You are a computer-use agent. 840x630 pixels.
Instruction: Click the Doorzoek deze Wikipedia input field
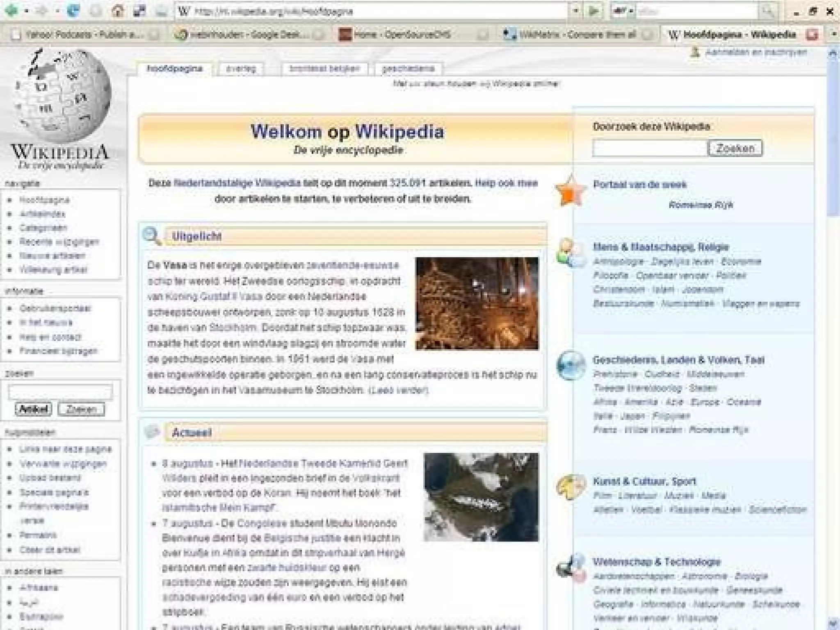pos(649,148)
